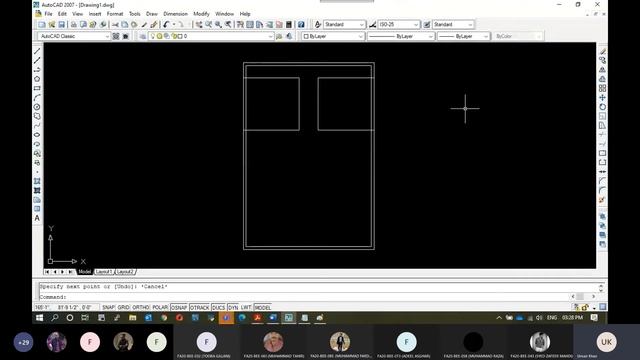Select the Circle draw tool
The width and height of the screenshot is (640, 360).
pyautogui.click(x=37, y=107)
